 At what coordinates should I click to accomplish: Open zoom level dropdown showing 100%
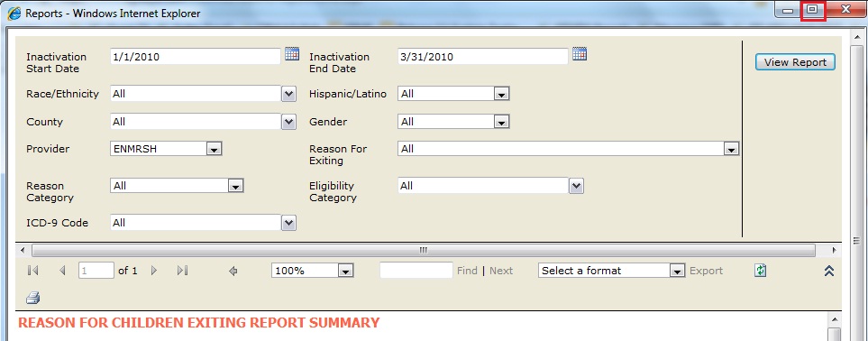[x=346, y=271]
